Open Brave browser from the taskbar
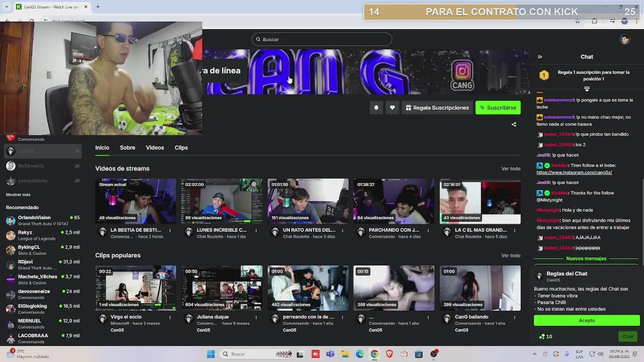The height and width of the screenshot is (362, 644). 389,354
